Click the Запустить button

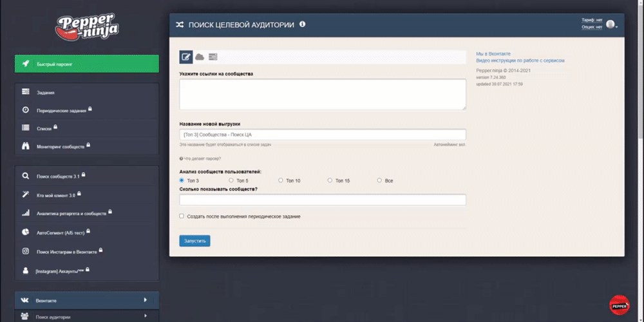tap(194, 241)
